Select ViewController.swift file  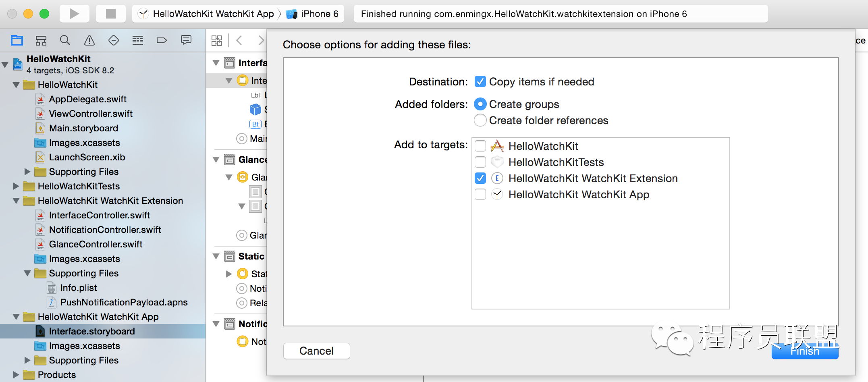[91, 114]
